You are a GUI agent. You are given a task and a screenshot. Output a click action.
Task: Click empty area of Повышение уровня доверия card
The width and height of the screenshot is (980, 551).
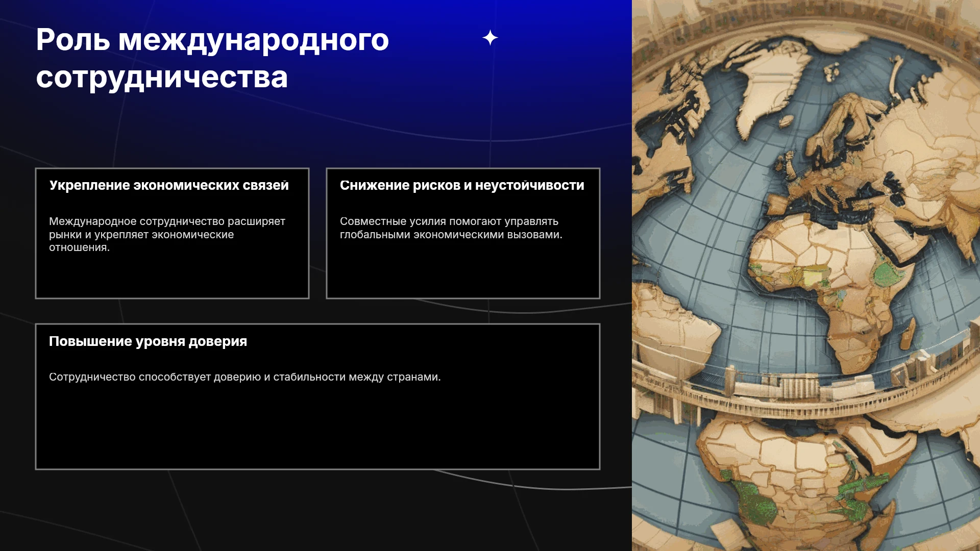317,429
